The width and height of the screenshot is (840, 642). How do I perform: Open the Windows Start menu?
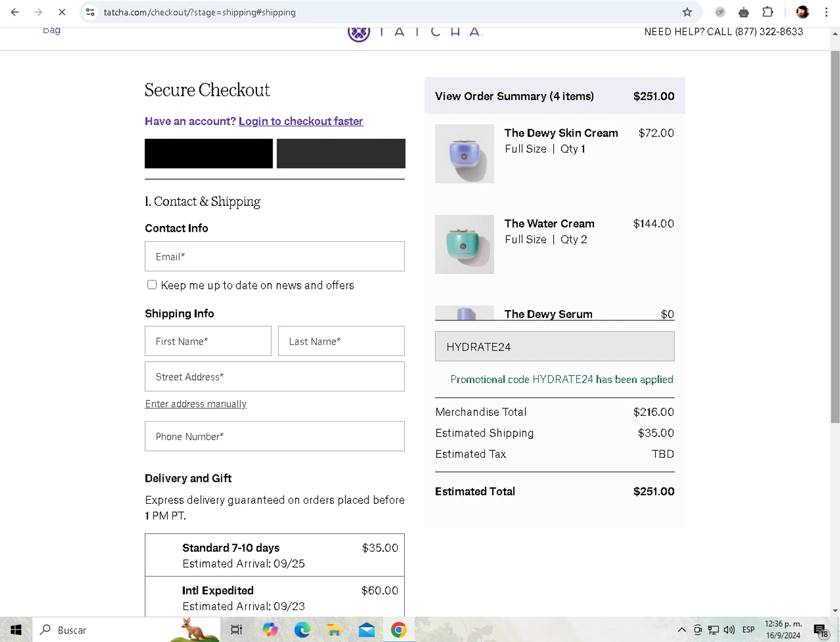click(16, 630)
